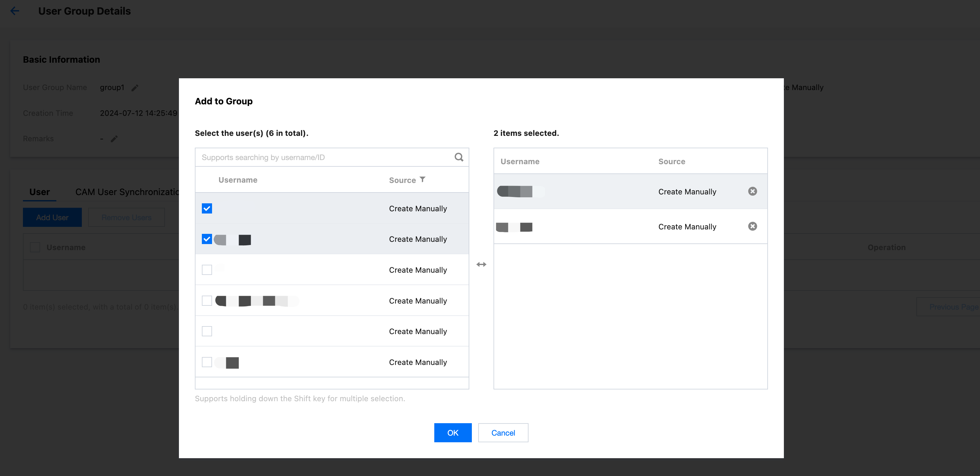This screenshot has height=476, width=980.
Task: Click the Add User button behind the dialog
Action: (52, 217)
